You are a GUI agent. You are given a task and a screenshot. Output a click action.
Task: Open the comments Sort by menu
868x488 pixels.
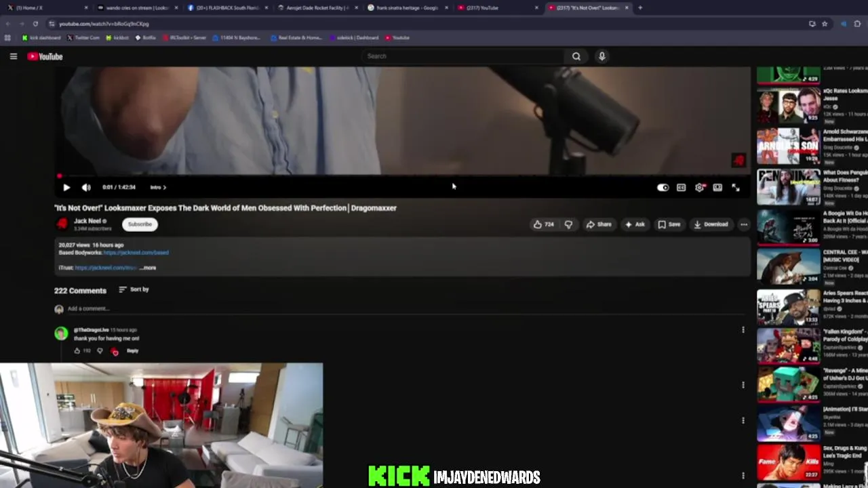coord(134,289)
